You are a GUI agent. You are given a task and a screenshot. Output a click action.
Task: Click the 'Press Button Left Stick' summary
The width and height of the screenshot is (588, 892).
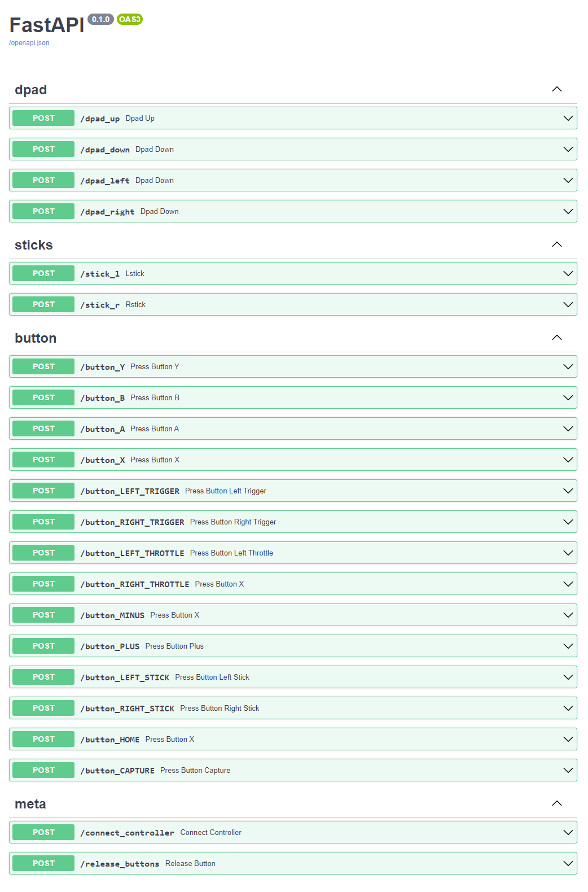pyautogui.click(x=212, y=677)
